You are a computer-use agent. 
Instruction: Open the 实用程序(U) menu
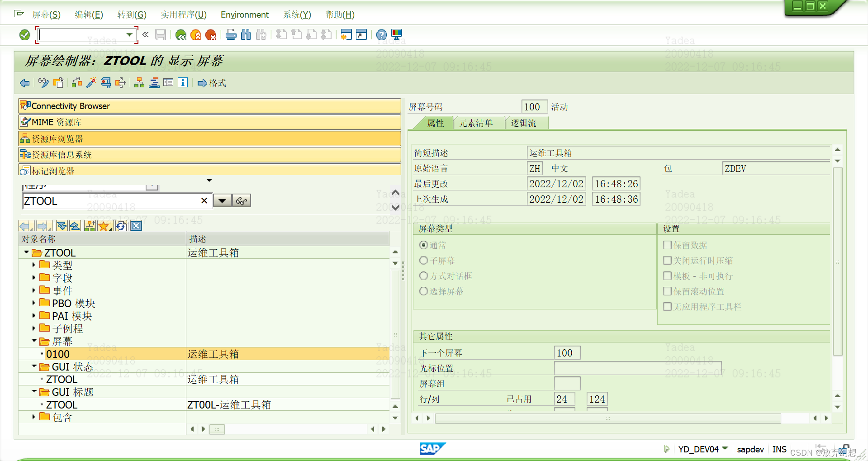(x=184, y=15)
